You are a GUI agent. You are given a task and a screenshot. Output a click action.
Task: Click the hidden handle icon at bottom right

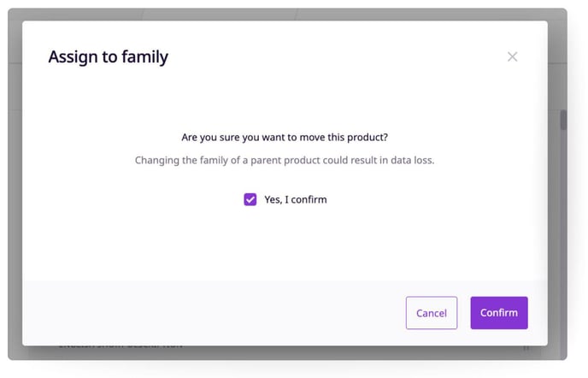526,348
